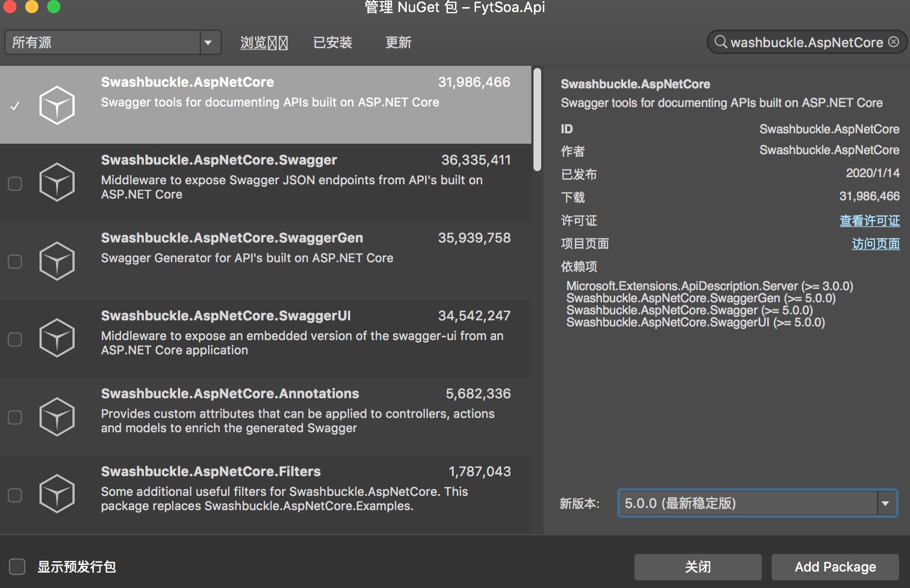
Task: Click the SwaggerUI (>= 5.0.0) dependency line
Action: pyautogui.click(x=695, y=322)
